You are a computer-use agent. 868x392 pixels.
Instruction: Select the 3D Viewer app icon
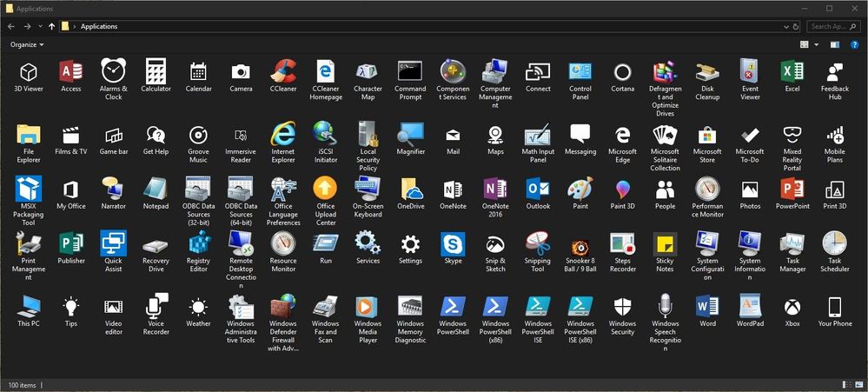[28, 71]
